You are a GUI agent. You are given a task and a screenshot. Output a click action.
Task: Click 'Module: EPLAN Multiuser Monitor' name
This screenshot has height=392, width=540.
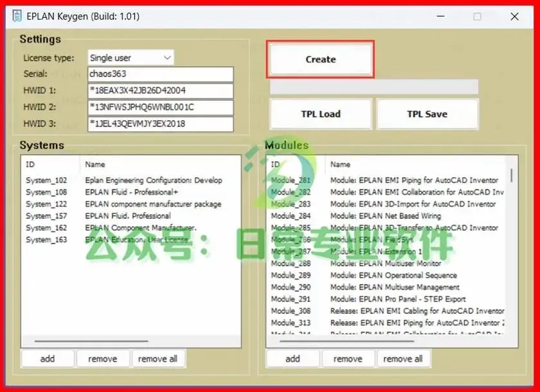[x=386, y=263]
